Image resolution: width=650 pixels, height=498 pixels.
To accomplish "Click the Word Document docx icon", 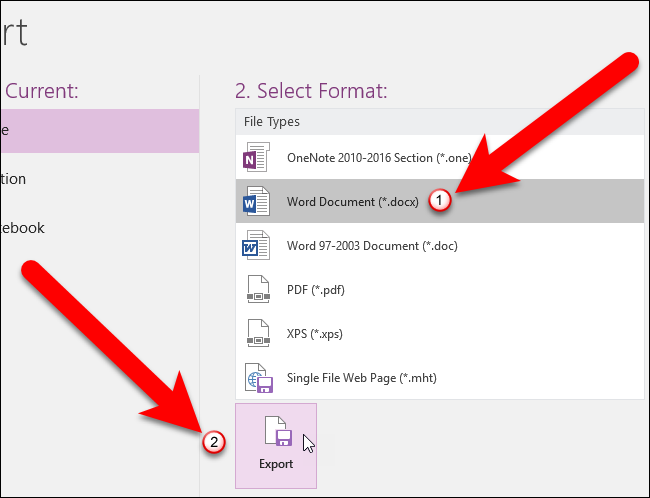I will [256, 201].
